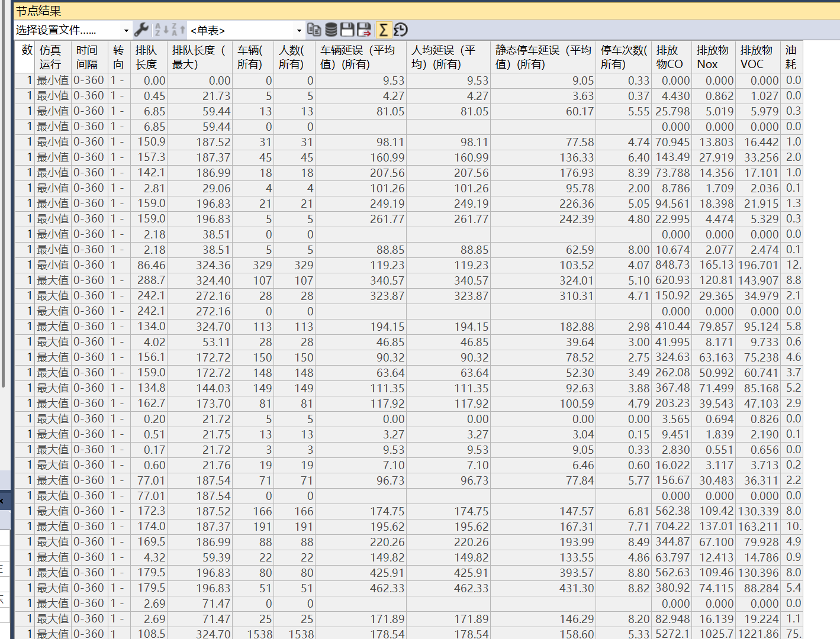Click the 数 column header

click(25, 57)
